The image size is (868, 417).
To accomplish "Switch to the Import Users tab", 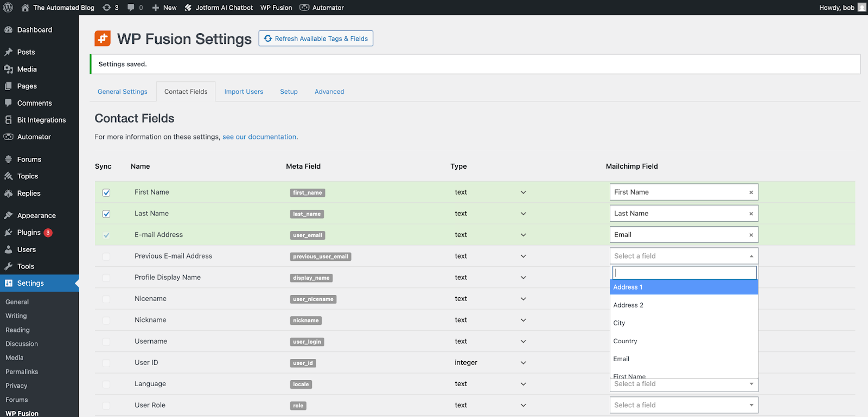I will [244, 92].
